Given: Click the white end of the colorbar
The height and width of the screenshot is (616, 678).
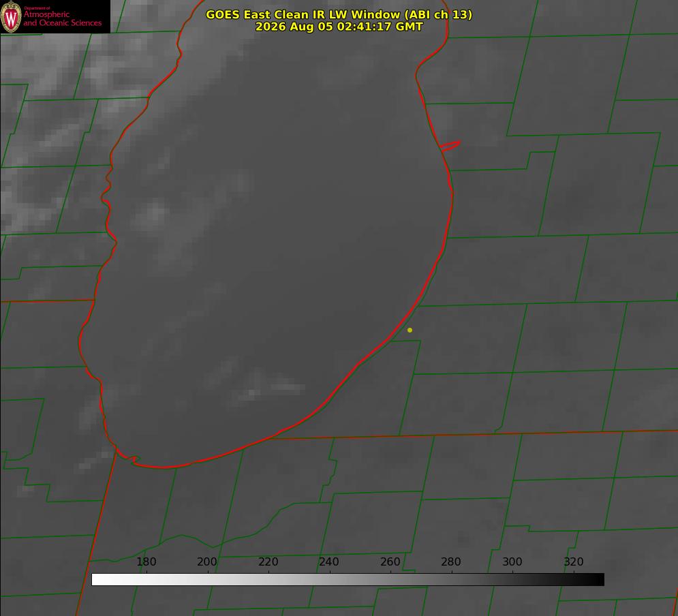Looking at the screenshot, I should [x=97, y=580].
